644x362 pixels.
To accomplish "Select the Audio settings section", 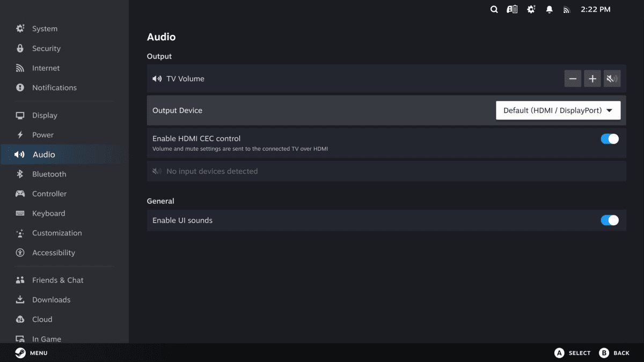I will point(64,154).
